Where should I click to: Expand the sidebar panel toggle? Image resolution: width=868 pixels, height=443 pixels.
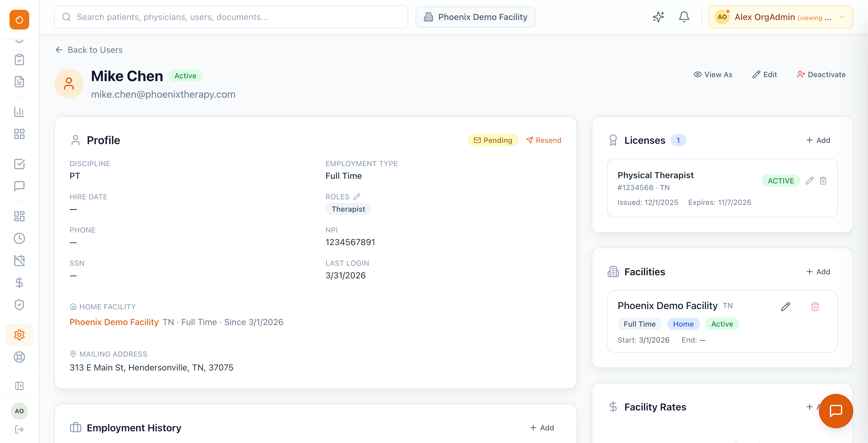click(x=19, y=386)
